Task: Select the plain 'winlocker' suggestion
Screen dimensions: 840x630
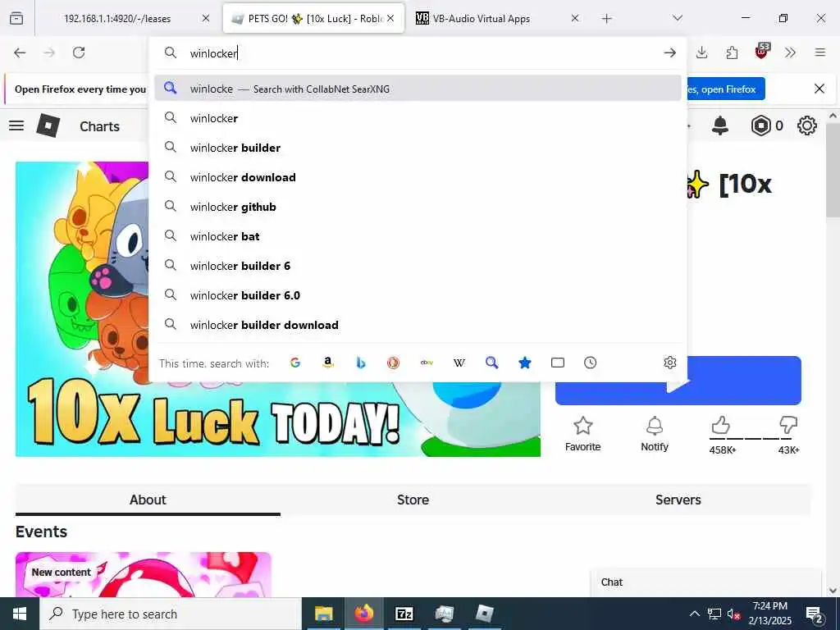Action: coord(418,118)
